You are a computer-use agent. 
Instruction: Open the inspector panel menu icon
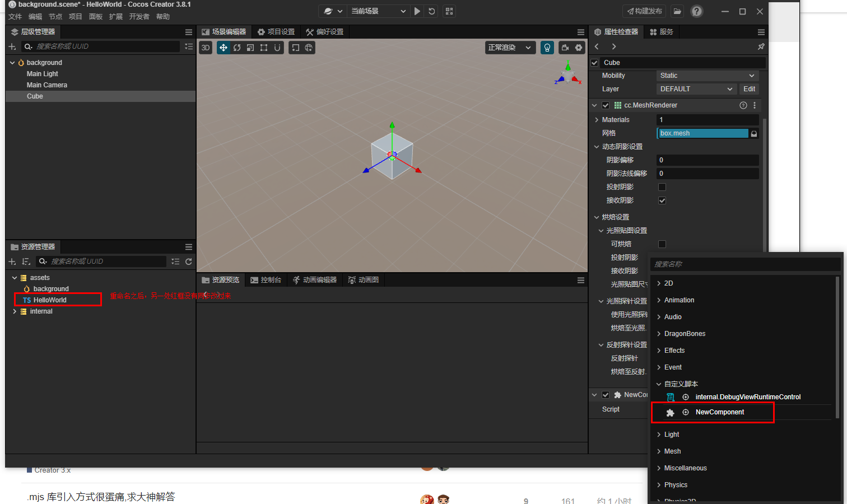coord(761,32)
